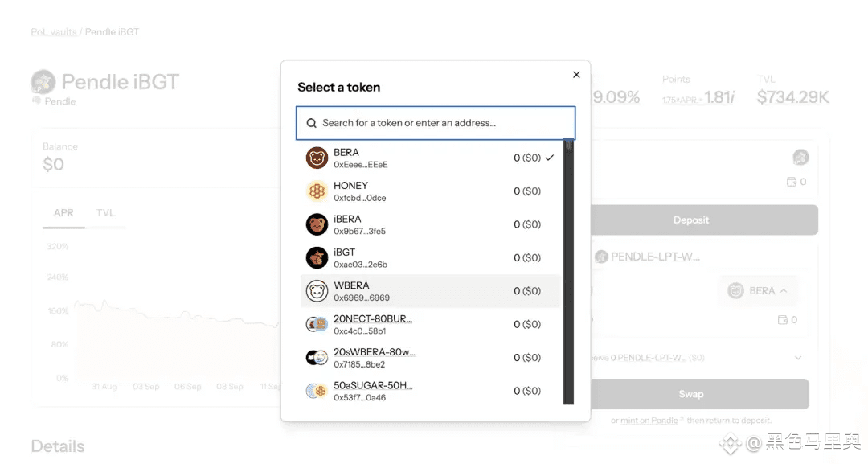Click the WBERA outlined bear icon
This screenshot has width=868, height=464.
point(317,290)
